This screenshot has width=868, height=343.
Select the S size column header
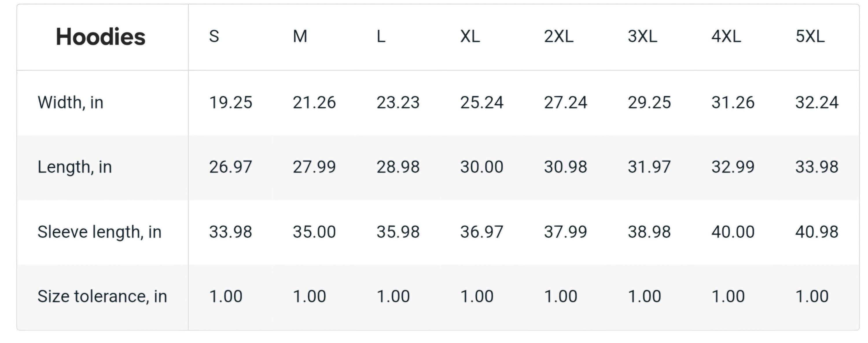[214, 36]
